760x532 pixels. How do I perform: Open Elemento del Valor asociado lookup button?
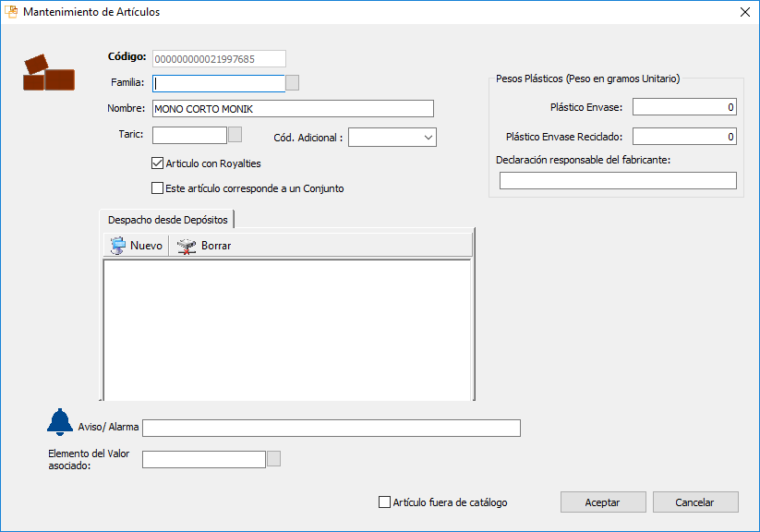click(x=273, y=459)
